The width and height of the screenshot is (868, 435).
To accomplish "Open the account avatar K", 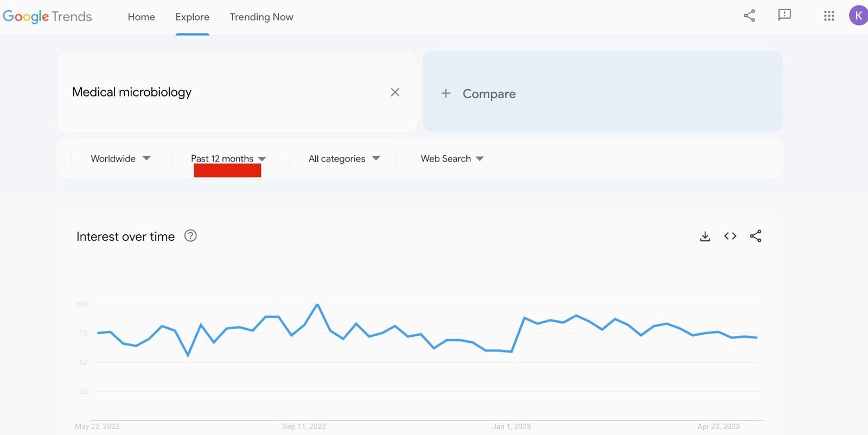I will (858, 15).
